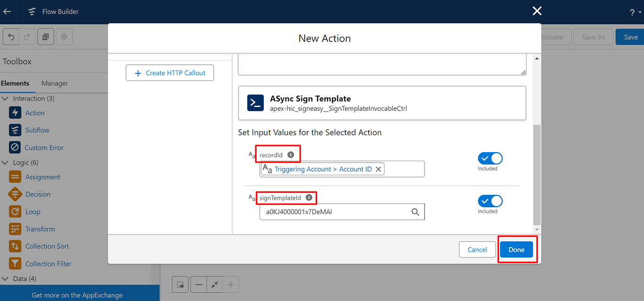Select the Transform element icon

(15, 229)
